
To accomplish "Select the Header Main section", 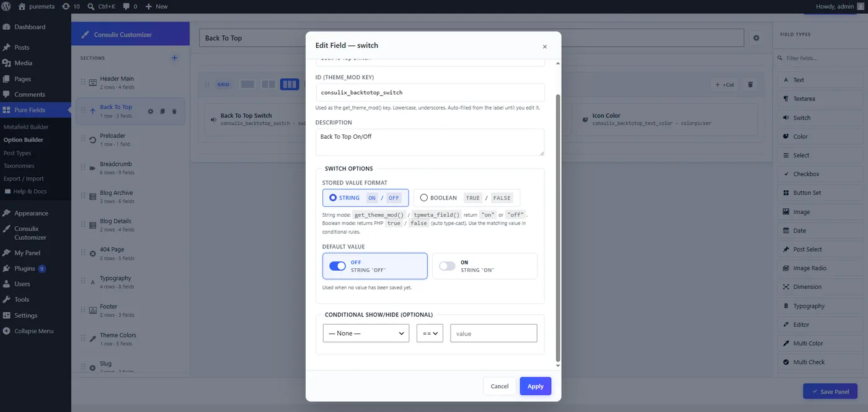I will (x=130, y=82).
